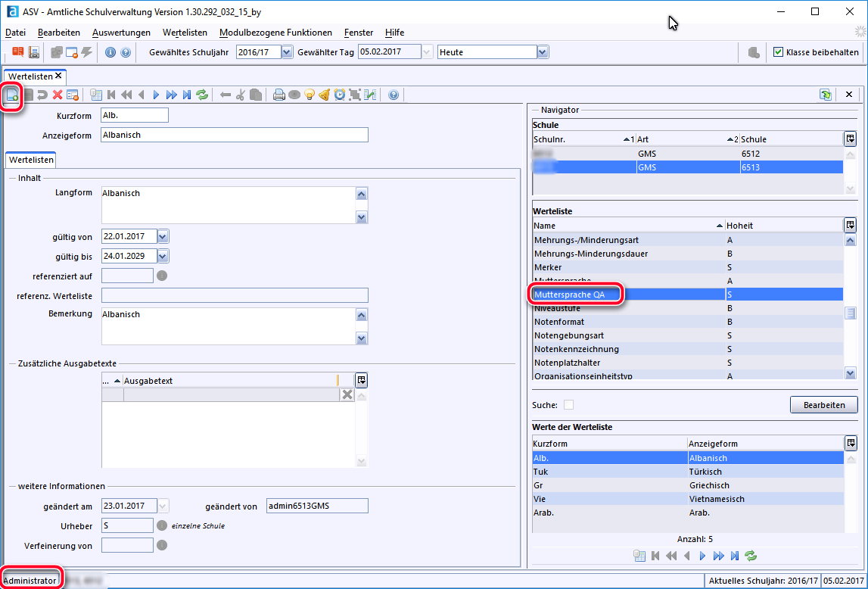Create a new record with the toolbar icon
Screen dimensions: 868x589
pyautogui.click(x=12, y=95)
